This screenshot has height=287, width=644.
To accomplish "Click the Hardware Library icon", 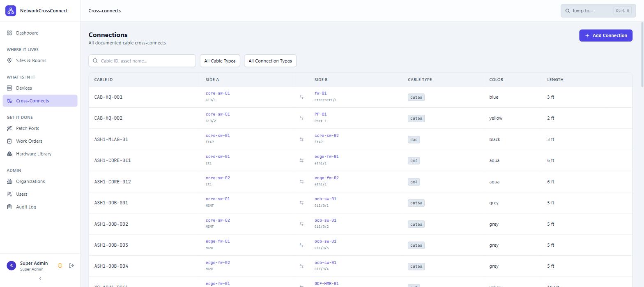I will [x=9, y=154].
